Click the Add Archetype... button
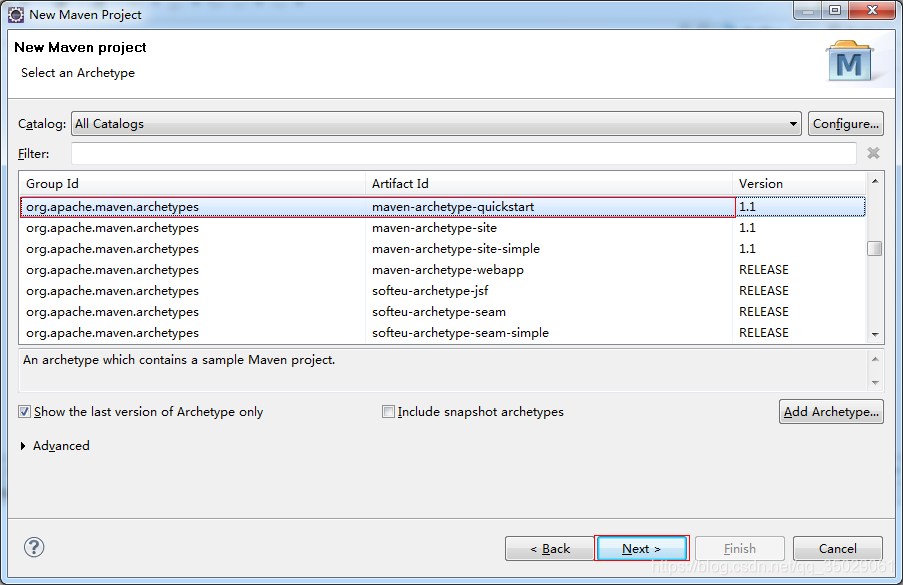This screenshot has height=585, width=903. pos(831,412)
